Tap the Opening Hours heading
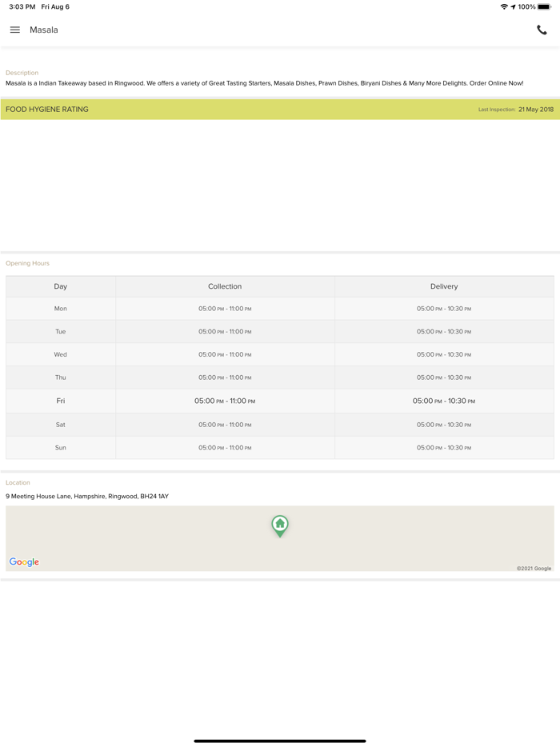Viewport: 560px width, 747px height. click(x=27, y=263)
